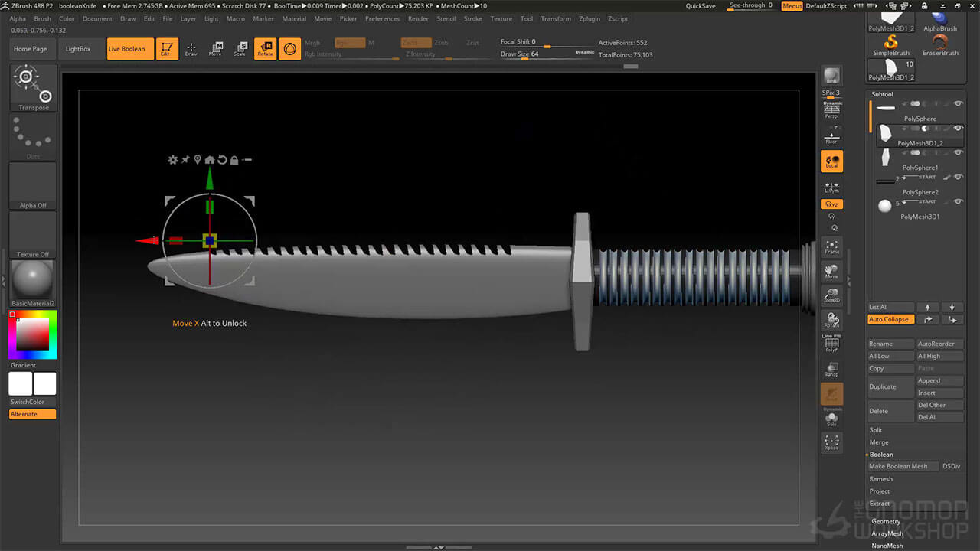
Task: Click the Make Boolean Mesh button
Action: [902, 466]
